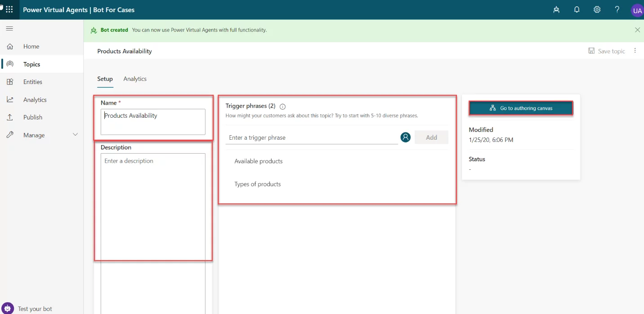Collapse the navigation hamburger menu

(x=9, y=29)
